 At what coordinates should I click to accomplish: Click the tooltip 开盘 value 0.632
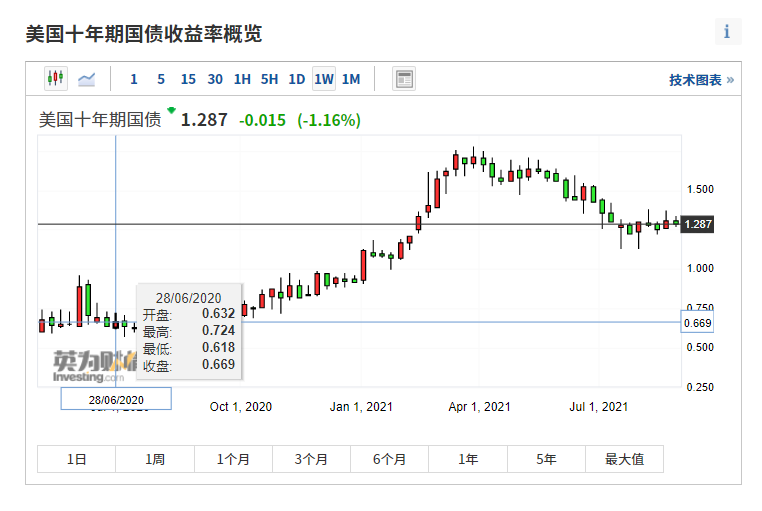point(219,313)
